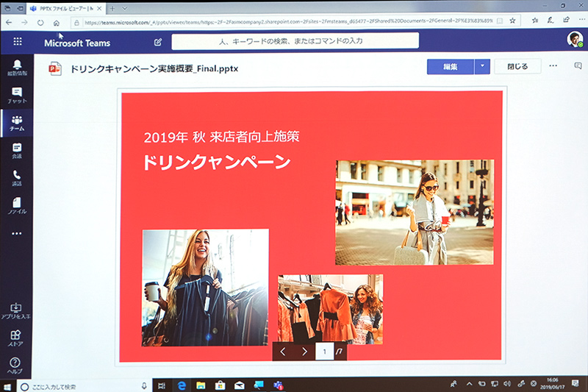Click the volume icon in the system tray
Screen dimensions: 588x392
pos(507,383)
